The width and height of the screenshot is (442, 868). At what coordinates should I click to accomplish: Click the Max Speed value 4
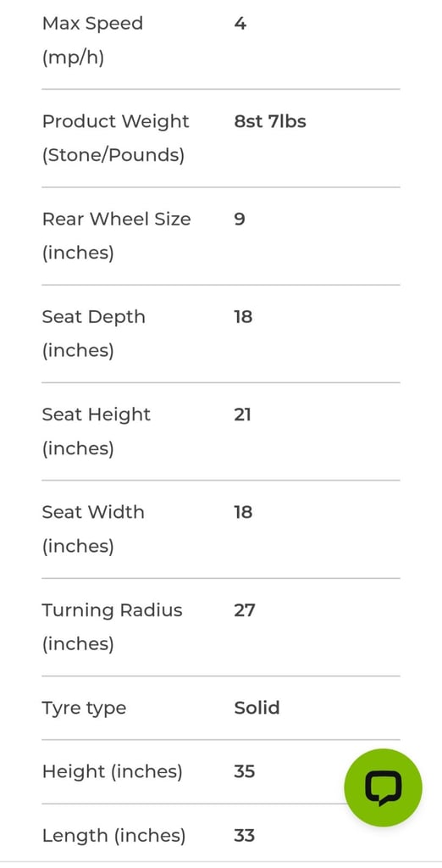pyautogui.click(x=240, y=24)
